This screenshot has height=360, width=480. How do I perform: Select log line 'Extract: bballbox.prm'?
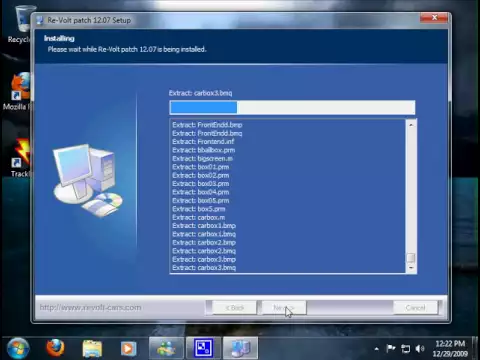click(203, 150)
